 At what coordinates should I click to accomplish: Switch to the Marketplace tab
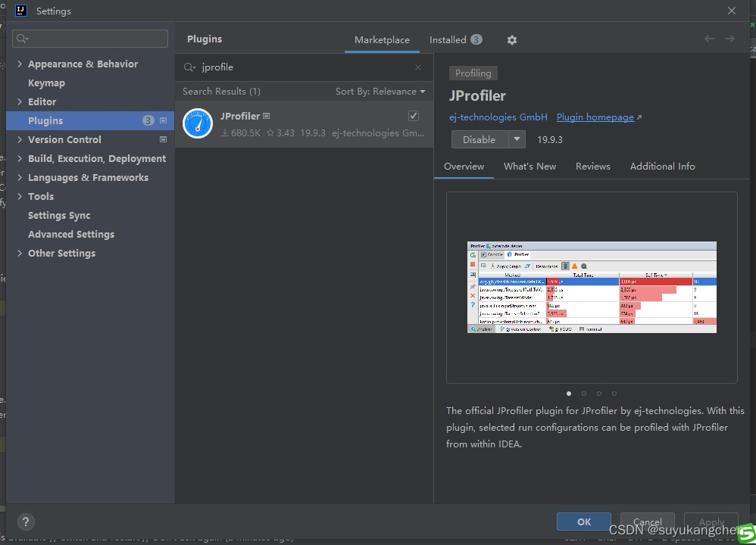tap(382, 40)
